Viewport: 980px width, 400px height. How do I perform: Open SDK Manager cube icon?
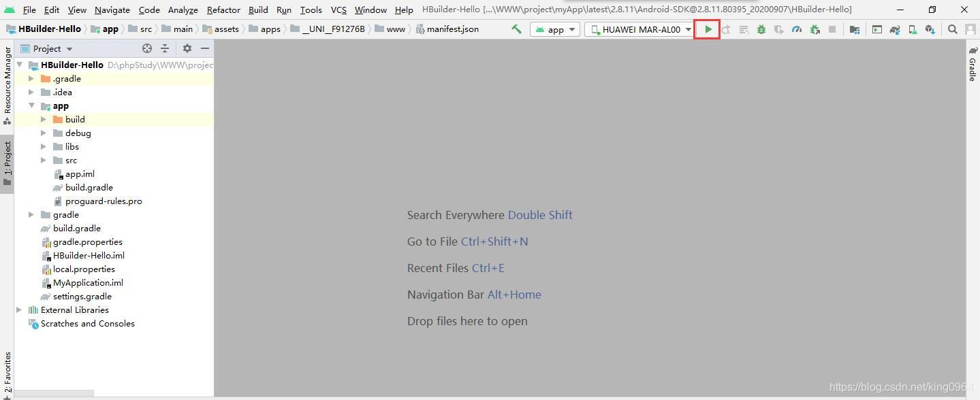point(930,29)
